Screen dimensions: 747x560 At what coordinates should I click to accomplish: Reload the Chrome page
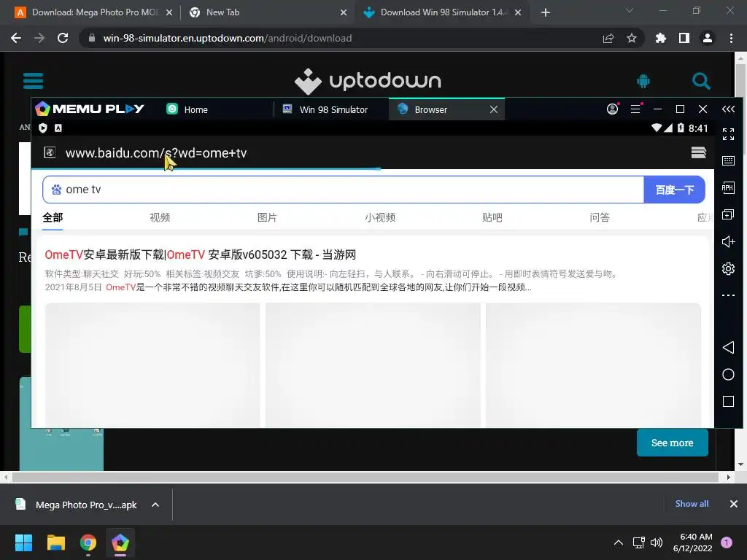coord(63,38)
